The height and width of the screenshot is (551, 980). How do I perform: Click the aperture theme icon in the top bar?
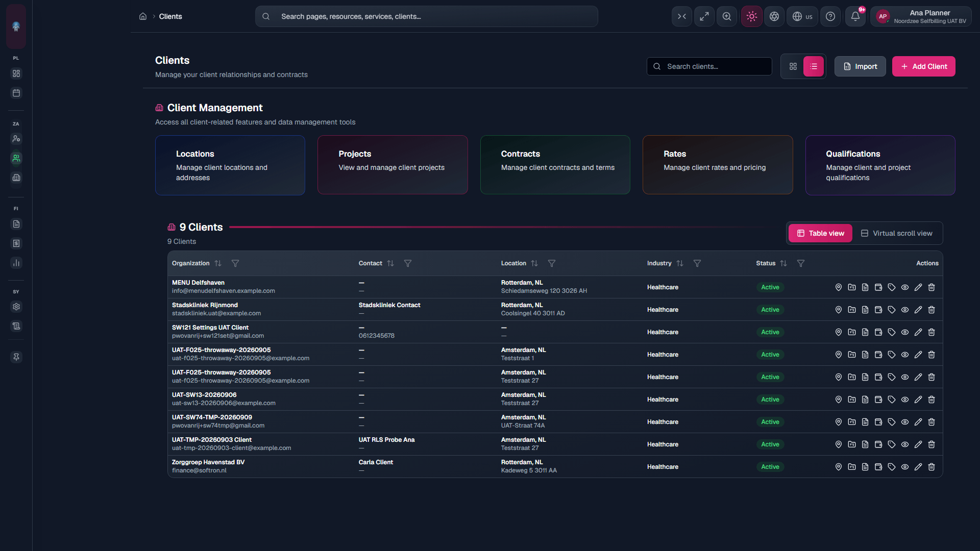[x=774, y=16]
